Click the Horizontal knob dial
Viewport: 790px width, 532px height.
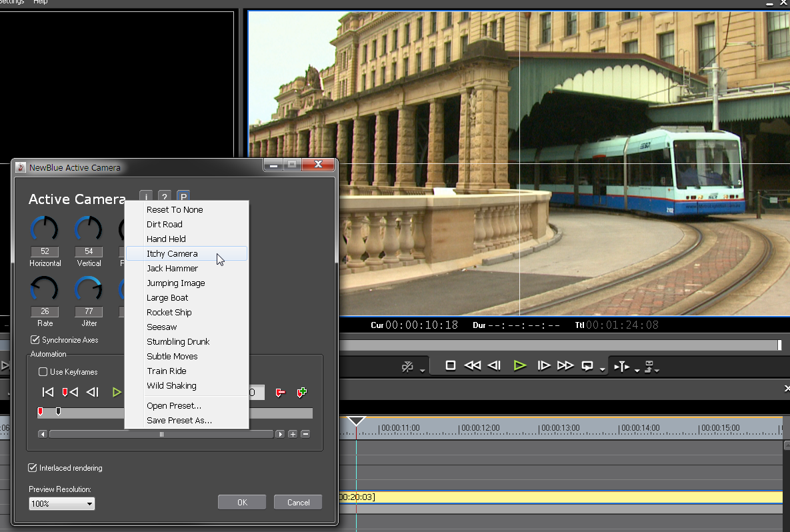(45, 229)
